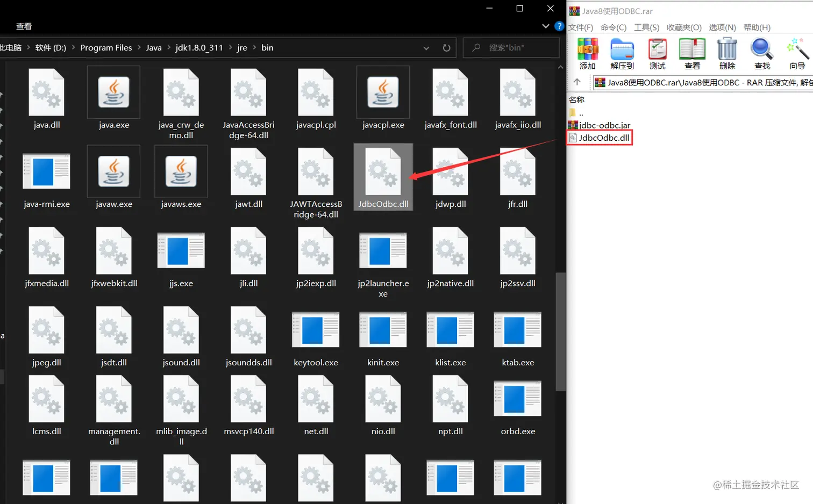Image resolution: width=813 pixels, height=504 pixels.
Task: Open WinRAR File menu (文件)
Action: pos(581,27)
